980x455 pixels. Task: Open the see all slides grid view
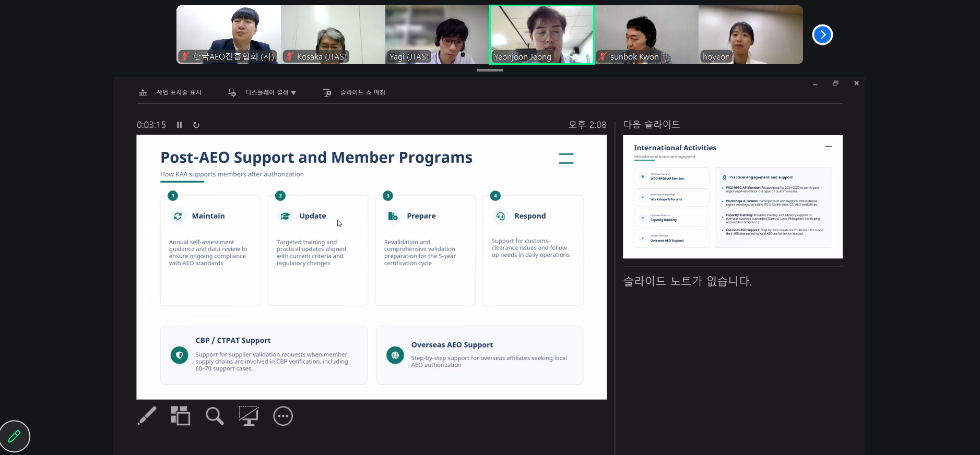[180, 416]
